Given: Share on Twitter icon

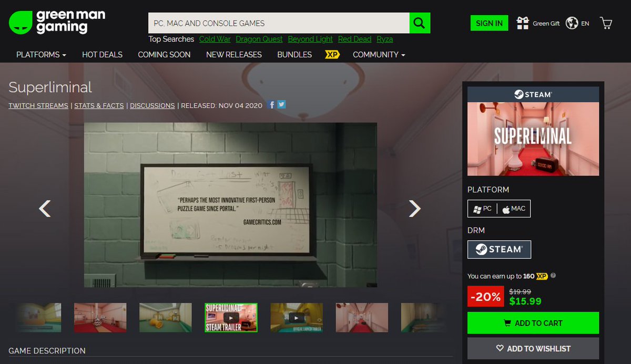Looking at the screenshot, I should point(281,105).
